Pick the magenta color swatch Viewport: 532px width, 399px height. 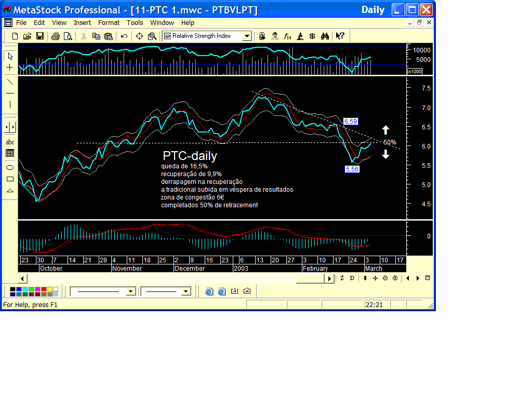(x=37, y=289)
